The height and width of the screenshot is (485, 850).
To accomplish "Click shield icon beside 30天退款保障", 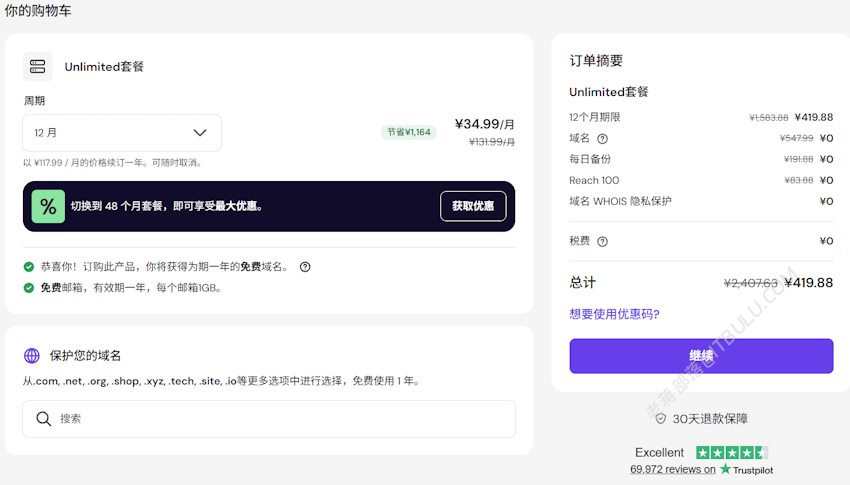I will pyautogui.click(x=660, y=419).
